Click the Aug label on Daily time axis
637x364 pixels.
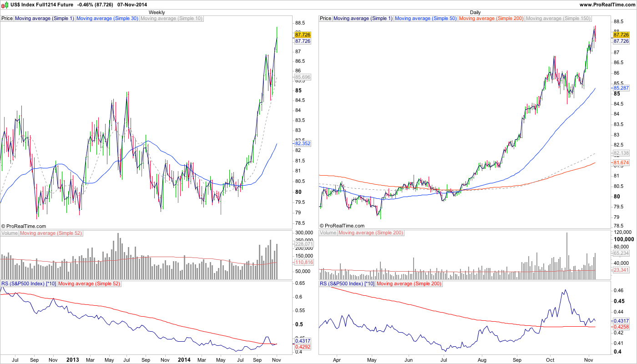(x=482, y=359)
